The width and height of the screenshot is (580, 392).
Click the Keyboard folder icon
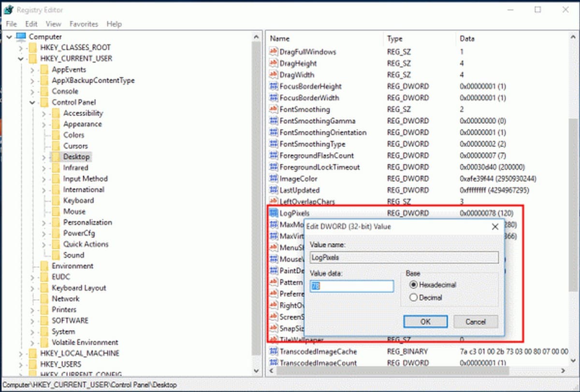click(56, 200)
